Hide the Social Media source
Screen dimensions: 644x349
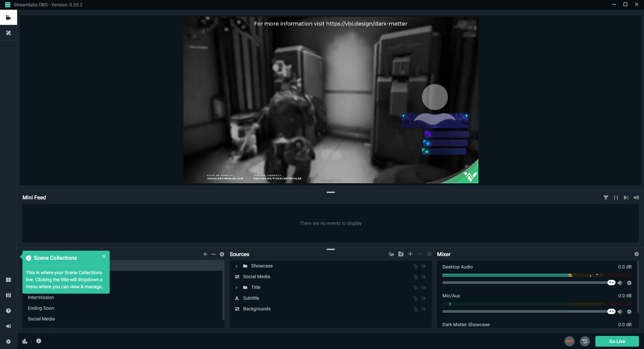[424, 277]
